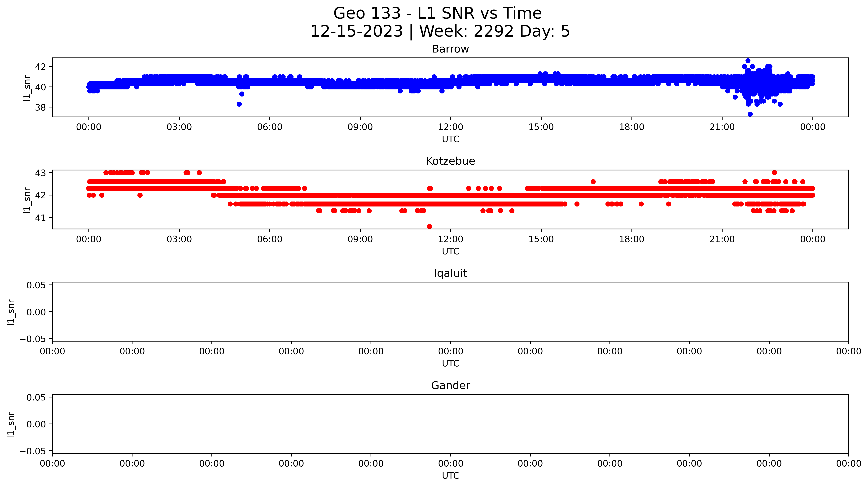
Task: Click y-axis tick '42' in Kotzebue plot
Action: click(41, 195)
